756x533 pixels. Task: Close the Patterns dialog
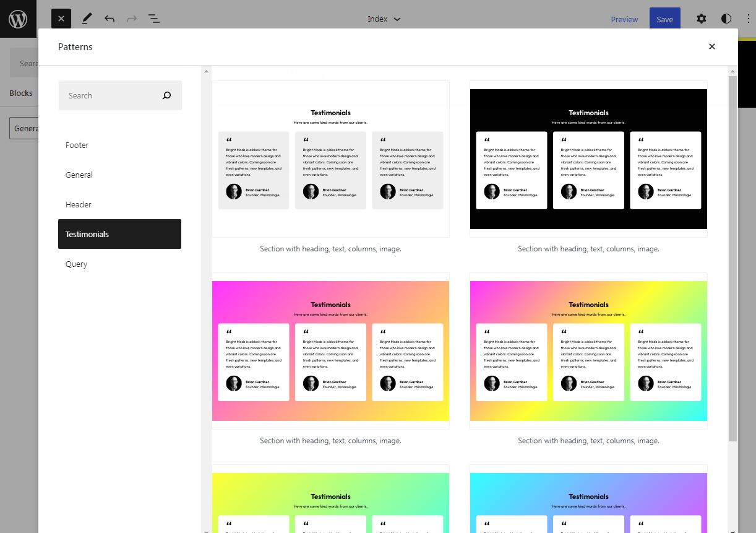tap(711, 46)
